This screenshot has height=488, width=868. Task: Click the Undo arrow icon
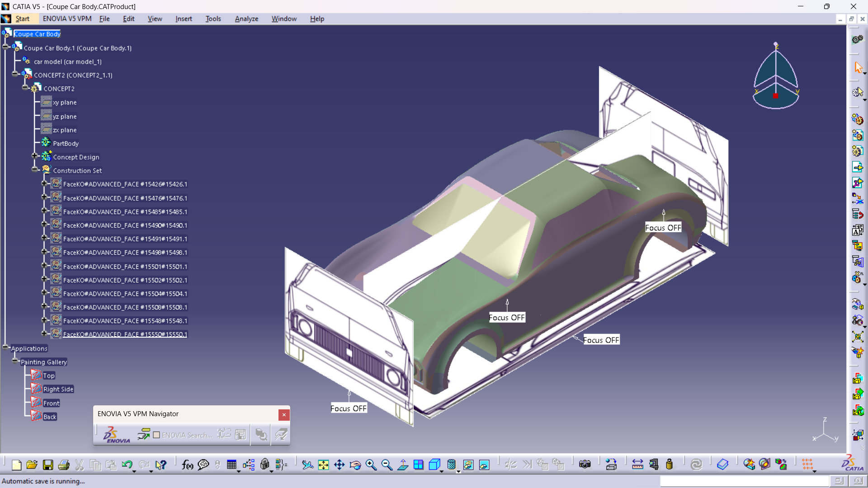(x=127, y=465)
